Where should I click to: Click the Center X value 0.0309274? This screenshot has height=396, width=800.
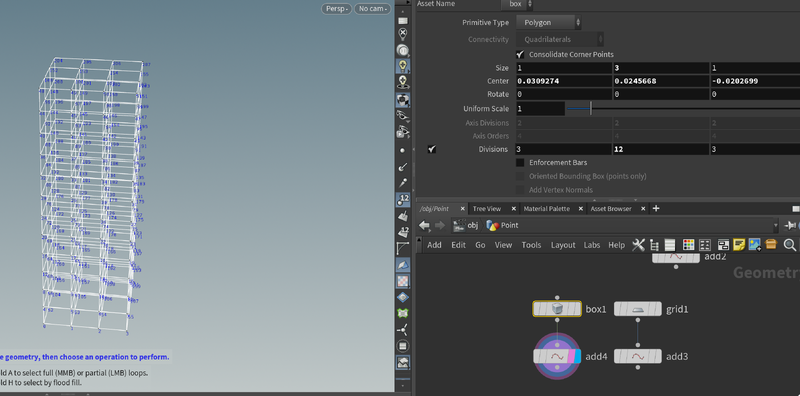click(564, 81)
